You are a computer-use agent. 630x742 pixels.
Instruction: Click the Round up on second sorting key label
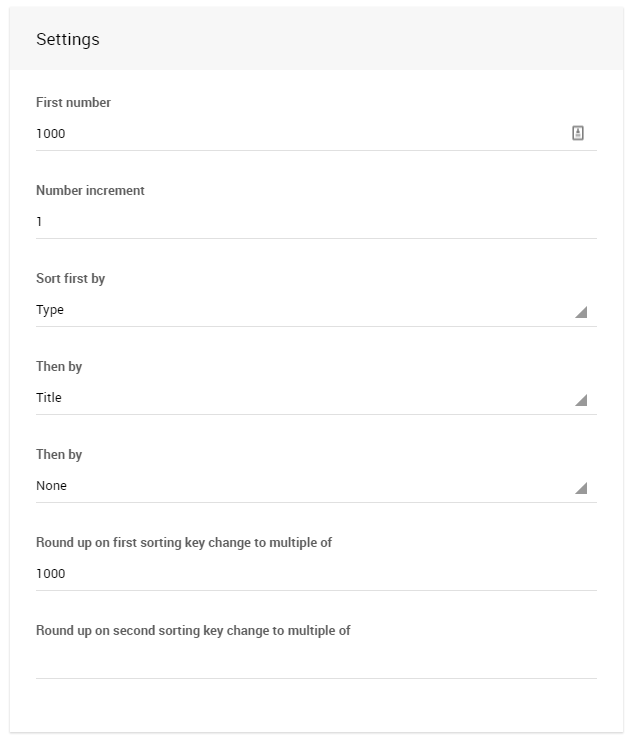(x=193, y=631)
